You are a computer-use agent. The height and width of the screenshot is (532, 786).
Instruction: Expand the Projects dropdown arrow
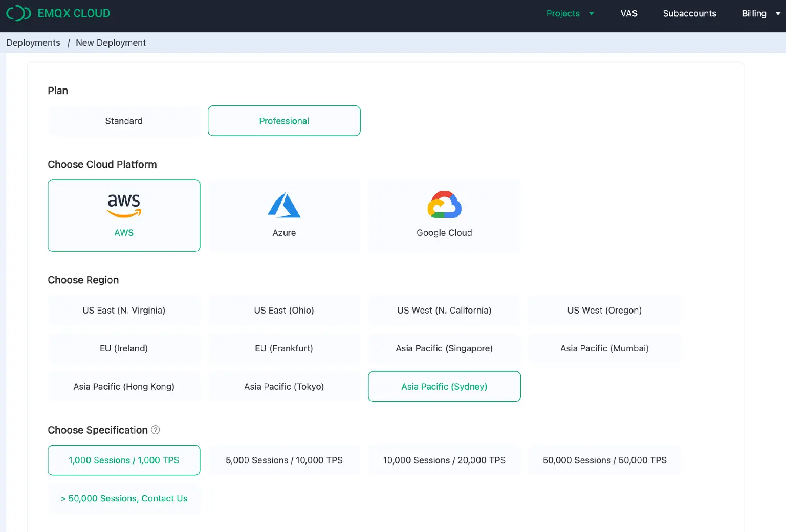591,14
